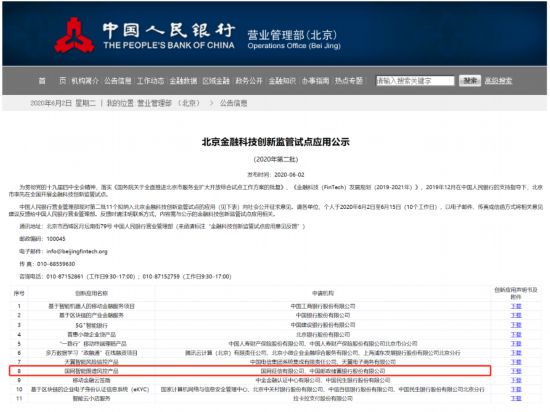Open the 金融知识 menu item

282,81
